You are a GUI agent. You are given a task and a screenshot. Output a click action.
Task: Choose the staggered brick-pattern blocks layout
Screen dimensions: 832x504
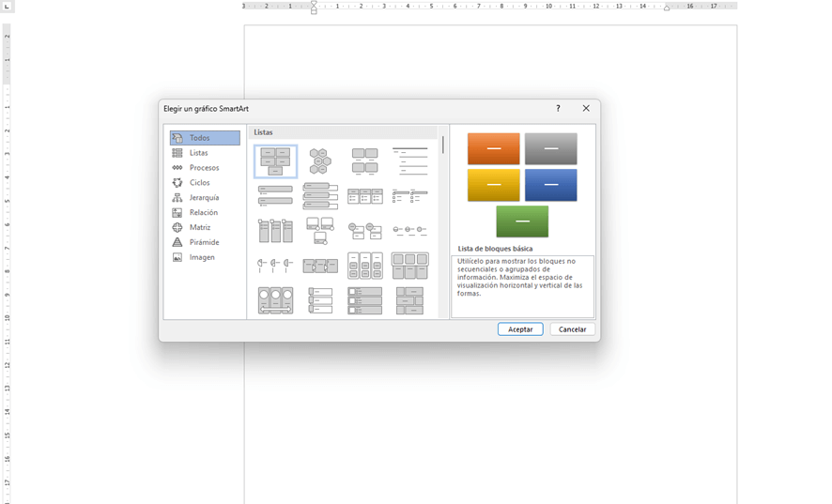coord(409,300)
